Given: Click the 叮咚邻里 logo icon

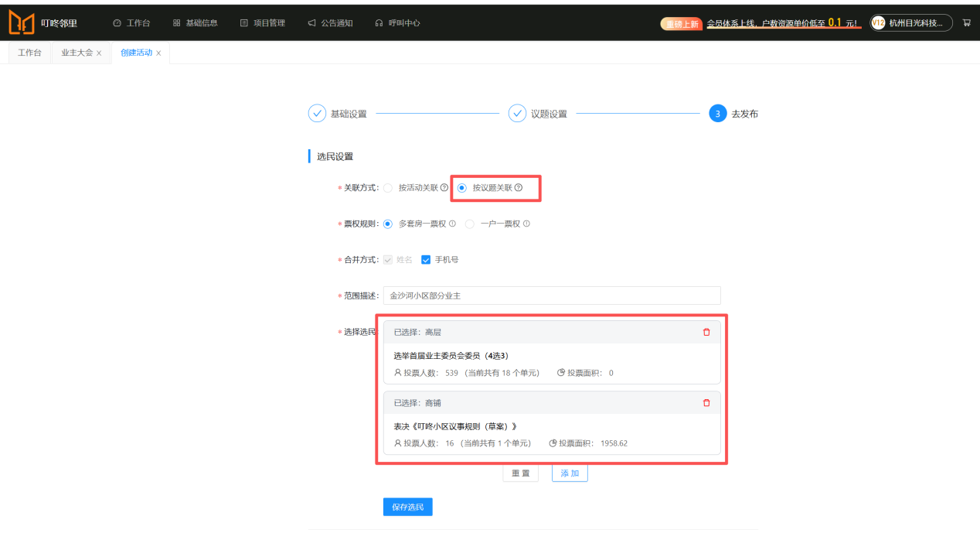Looking at the screenshot, I should coord(21,22).
